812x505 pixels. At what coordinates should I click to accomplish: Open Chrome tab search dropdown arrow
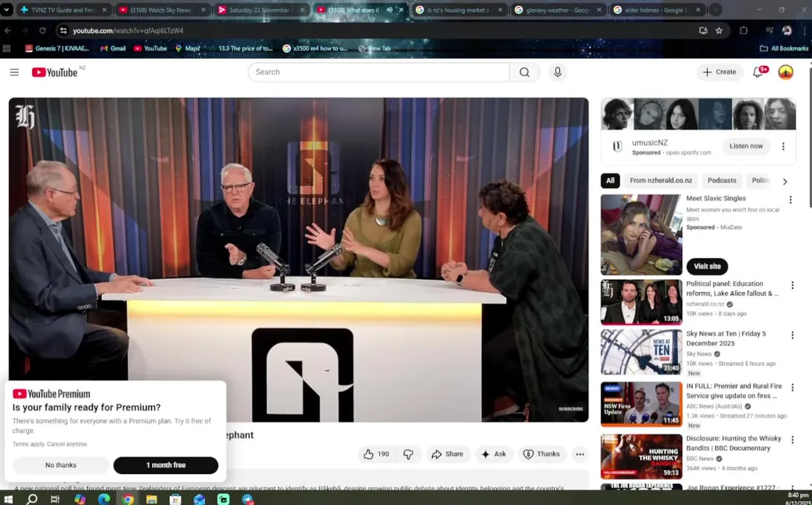coord(6,10)
